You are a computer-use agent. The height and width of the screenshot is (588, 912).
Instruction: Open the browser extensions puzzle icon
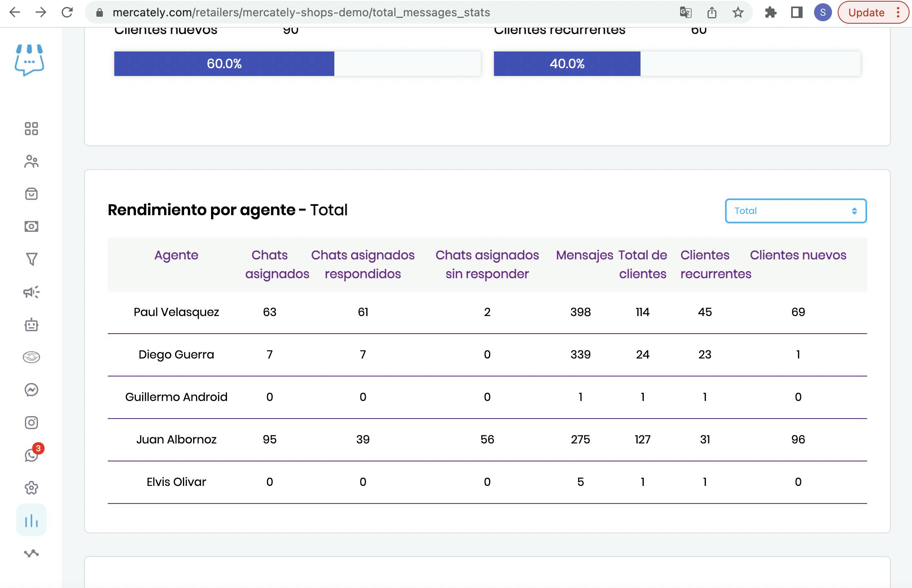[x=770, y=12]
